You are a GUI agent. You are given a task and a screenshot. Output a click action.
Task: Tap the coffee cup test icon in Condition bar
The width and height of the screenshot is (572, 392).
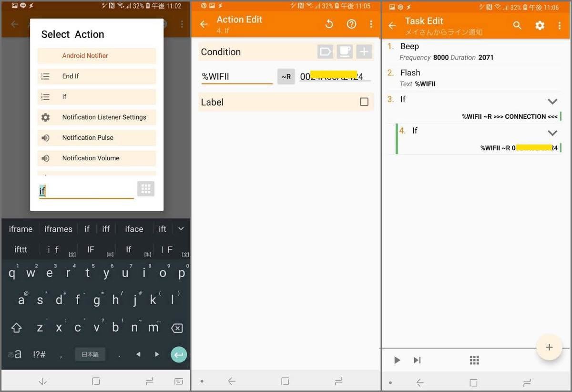pos(345,52)
